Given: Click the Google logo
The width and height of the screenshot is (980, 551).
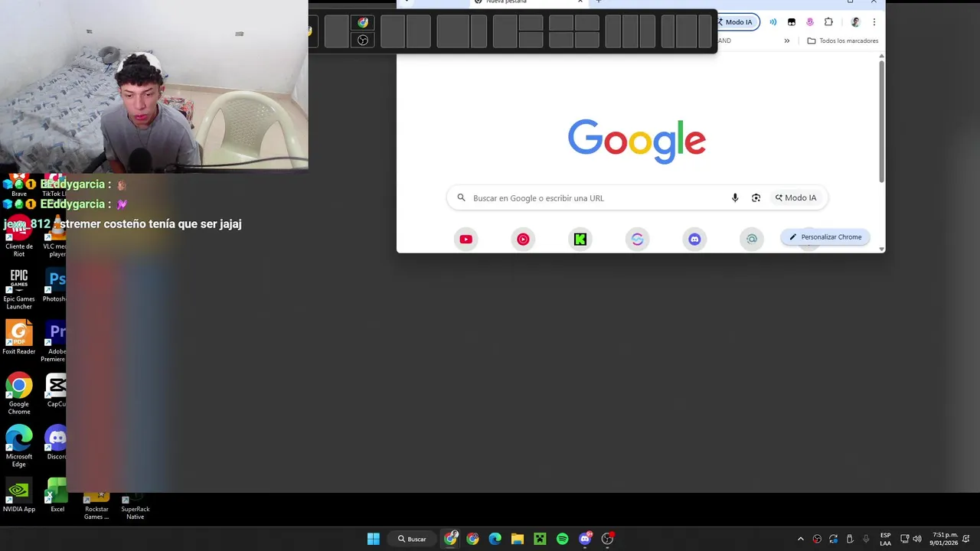Looking at the screenshot, I should click(x=636, y=141).
